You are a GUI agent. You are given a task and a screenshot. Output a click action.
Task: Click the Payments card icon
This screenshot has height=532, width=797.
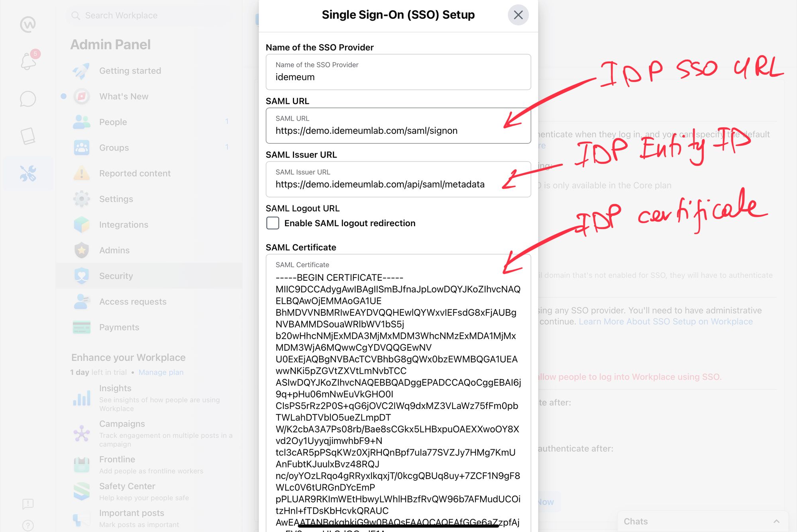coord(82,327)
